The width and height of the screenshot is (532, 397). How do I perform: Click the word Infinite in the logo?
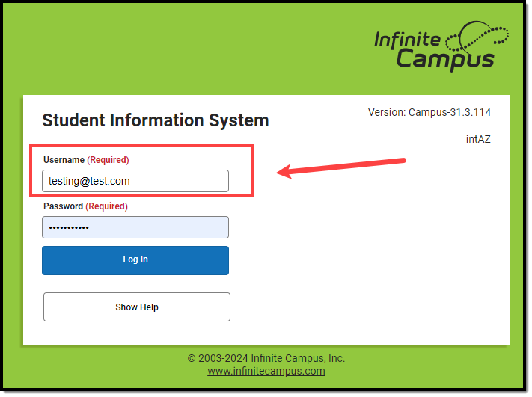point(407,40)
